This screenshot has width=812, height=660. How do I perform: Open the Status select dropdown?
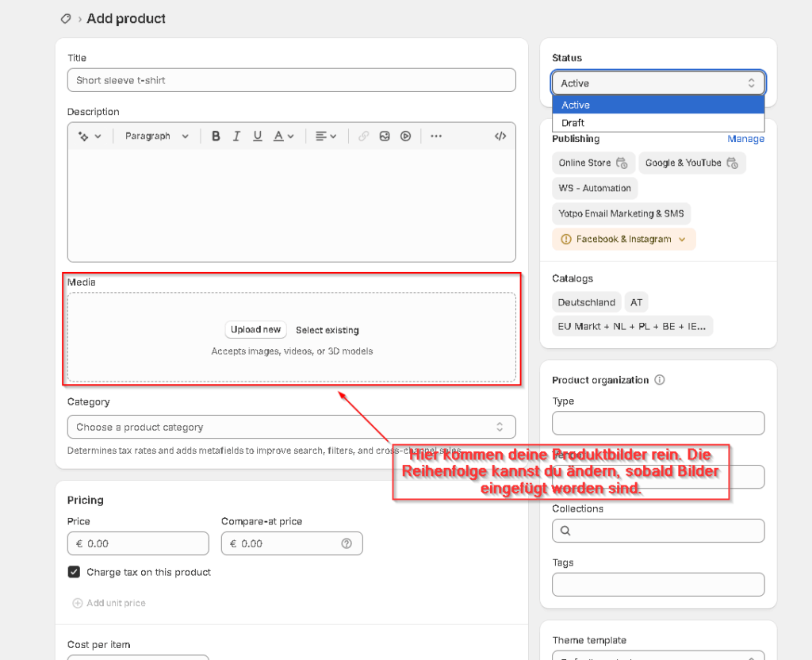658,82
